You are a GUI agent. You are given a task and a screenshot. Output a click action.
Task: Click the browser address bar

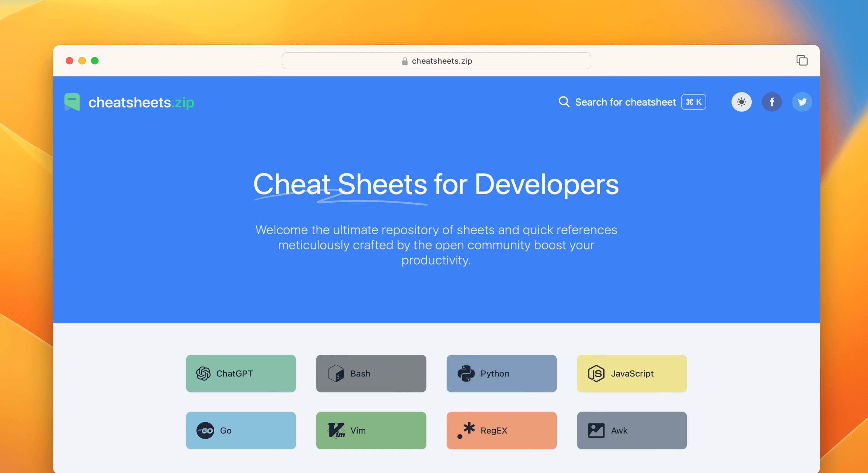click(x=436, y=60)
